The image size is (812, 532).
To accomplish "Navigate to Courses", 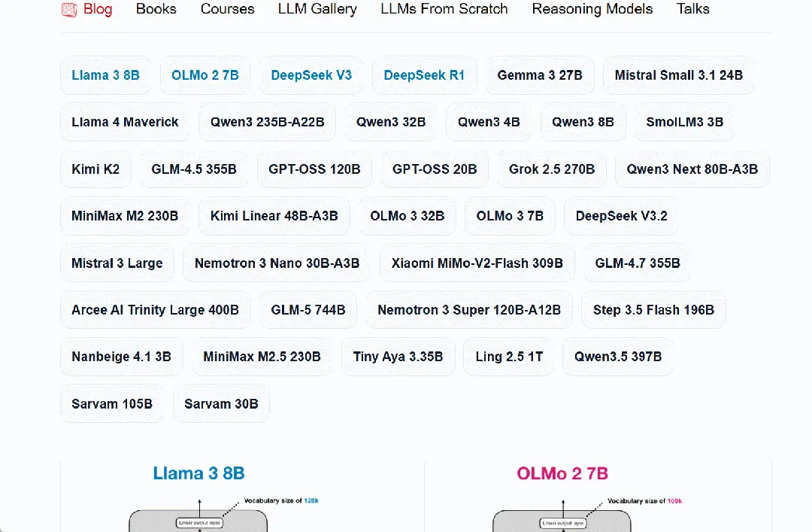I will 227,9.
